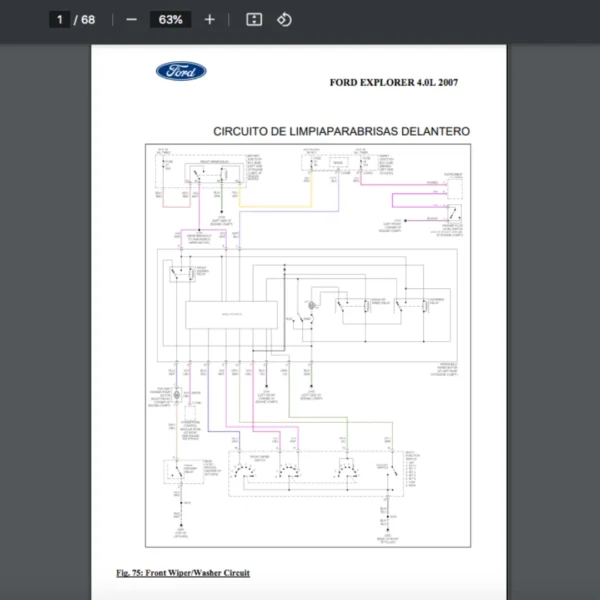Click the CIRCUITO DE LIMPIAPARABRISAS DELANTERO title
Image resolution: width=600 pixels, height=600 pixels.
click(x=341, y=131)
